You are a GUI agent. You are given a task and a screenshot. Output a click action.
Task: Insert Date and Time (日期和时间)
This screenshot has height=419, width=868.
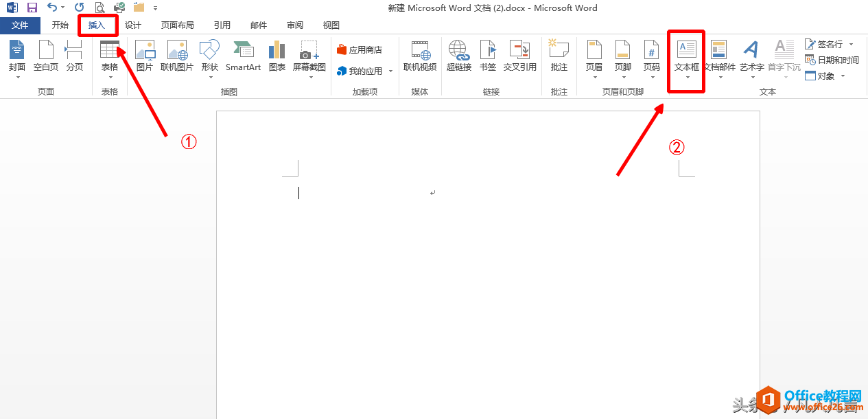(x=832, y=60)
